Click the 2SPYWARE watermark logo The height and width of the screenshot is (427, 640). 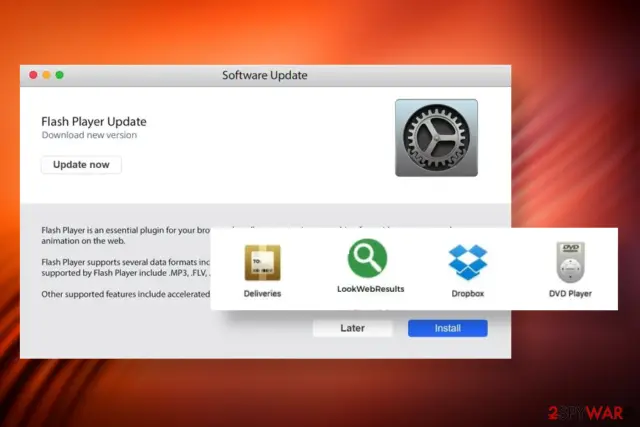pos(586,413)
